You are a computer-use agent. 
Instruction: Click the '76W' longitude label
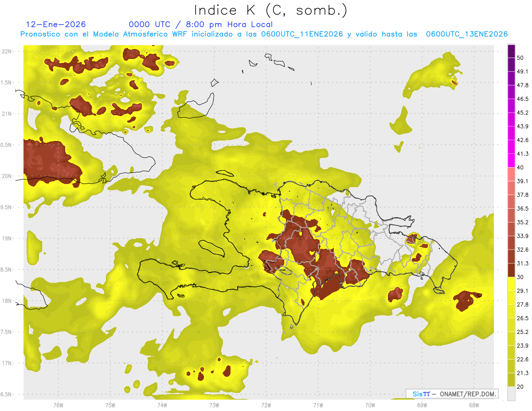[x=58, y=405]
